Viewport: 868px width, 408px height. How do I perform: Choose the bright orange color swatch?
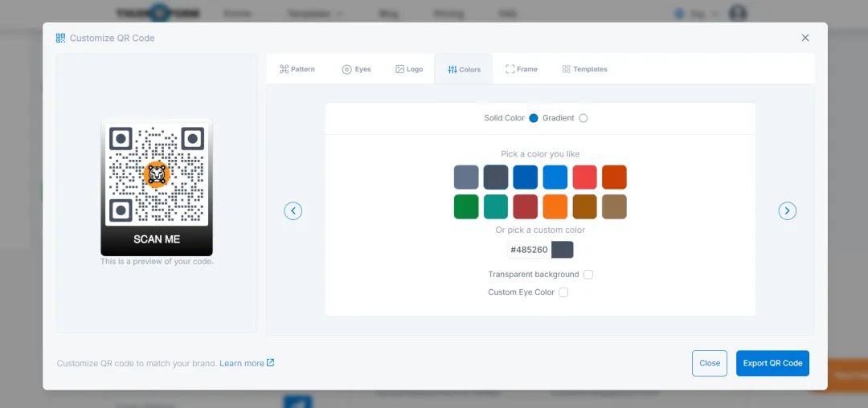[555, 206]
